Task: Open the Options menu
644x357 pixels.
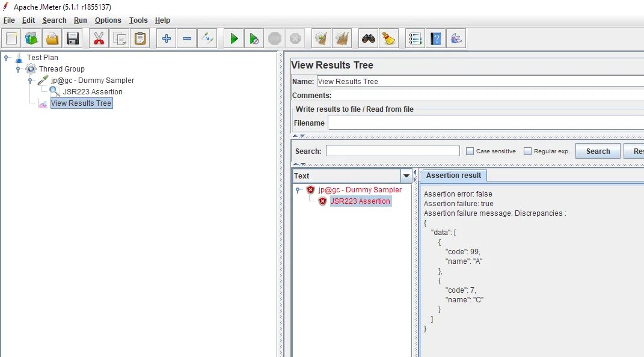Action: [x=108, y=20]
